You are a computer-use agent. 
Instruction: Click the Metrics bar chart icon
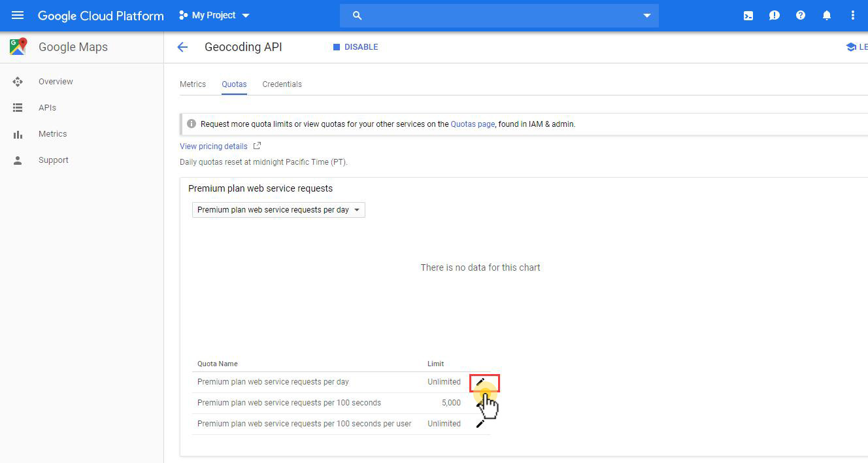(18, 134)
